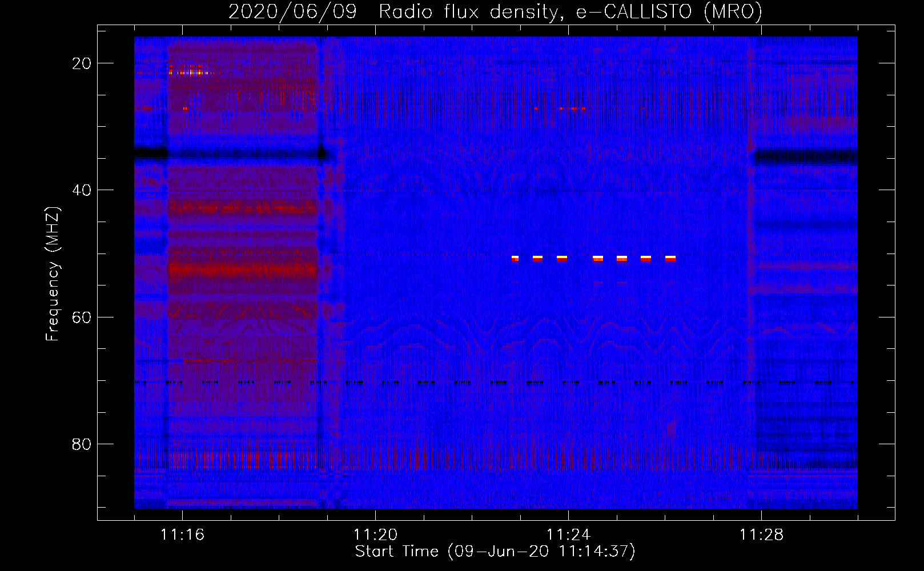The width and height of the screenshot is (924, 571).
Task: Click the '80' frequency tick label
Action: tap(82, 444)
